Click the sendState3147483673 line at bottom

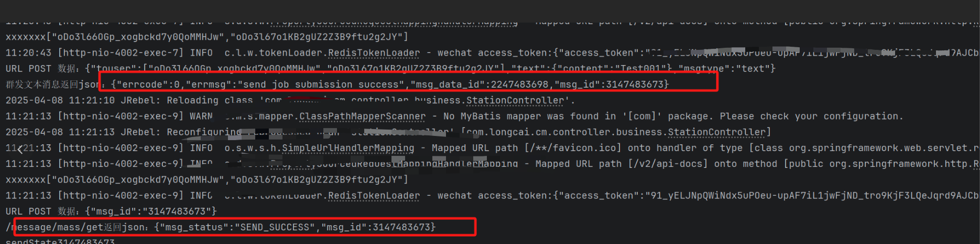click(x=60, y=241)
